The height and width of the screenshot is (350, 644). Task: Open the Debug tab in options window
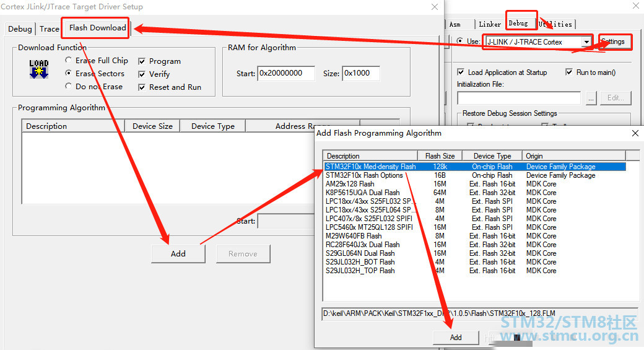click(x=518, y=24)
